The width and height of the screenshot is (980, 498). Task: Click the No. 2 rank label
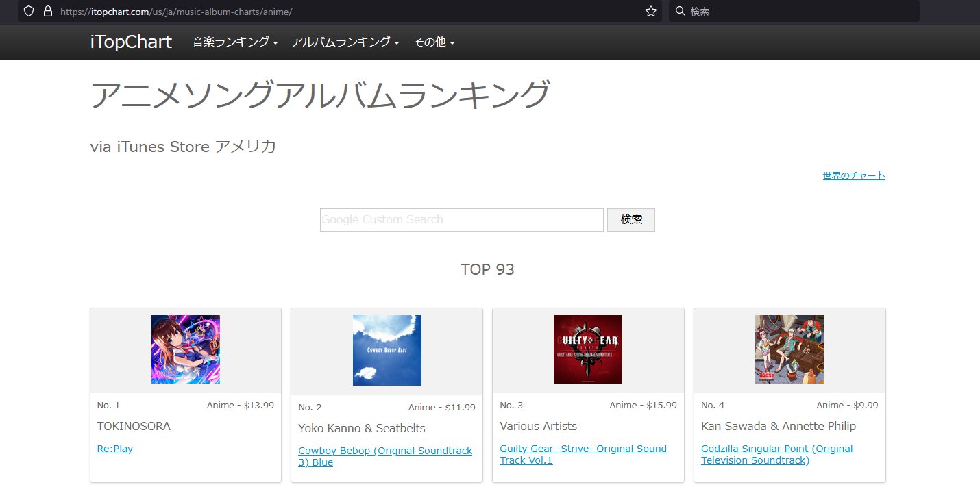310,407
